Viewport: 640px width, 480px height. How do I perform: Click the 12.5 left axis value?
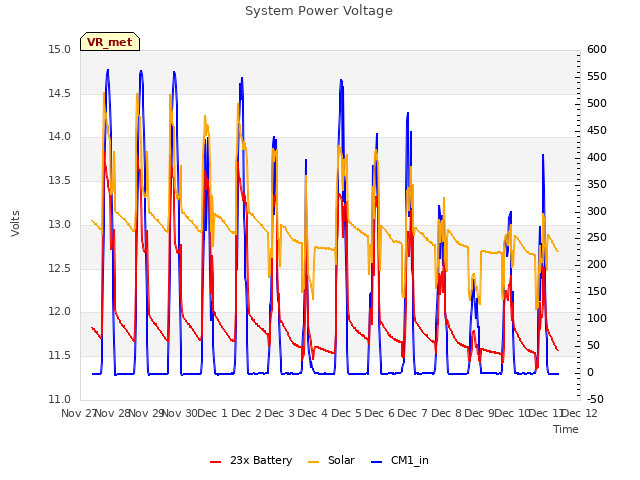coord(59,268)
